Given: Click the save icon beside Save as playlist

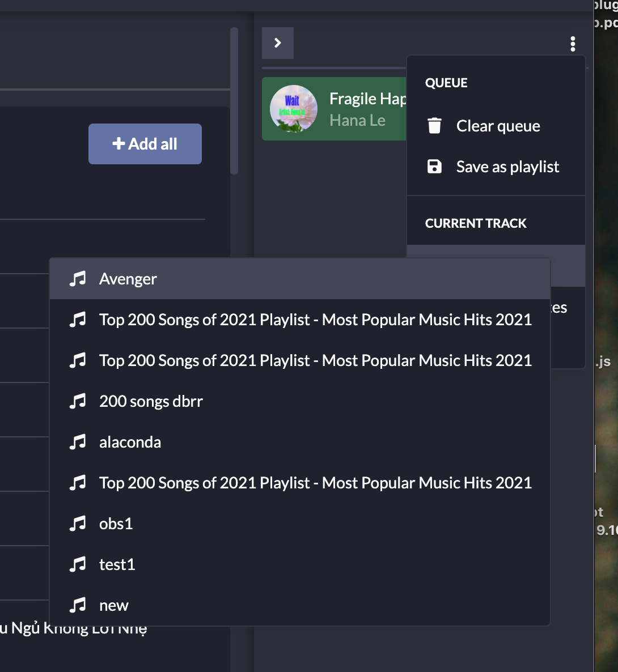Looking at the screenshot, I should pos(434,166).
